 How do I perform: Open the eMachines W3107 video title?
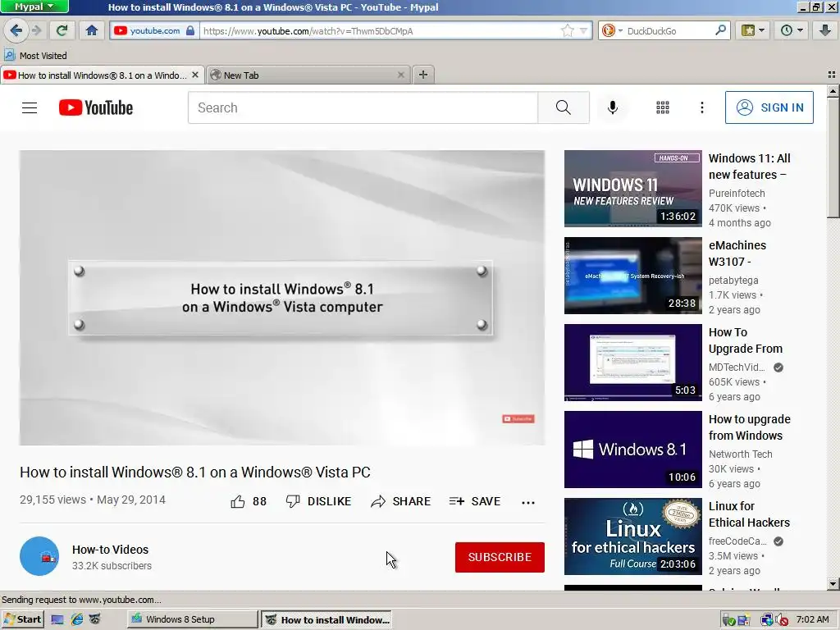[737, 253]
